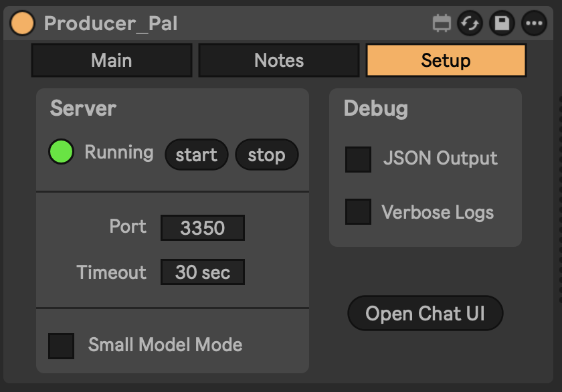The height and width of the screenshot is (392, 562).
Task: Switch to the Main tab
Action: coord(111,60)
